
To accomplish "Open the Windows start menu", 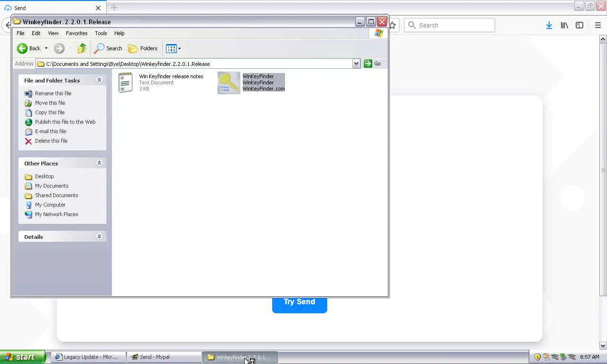I will (23, 357).
